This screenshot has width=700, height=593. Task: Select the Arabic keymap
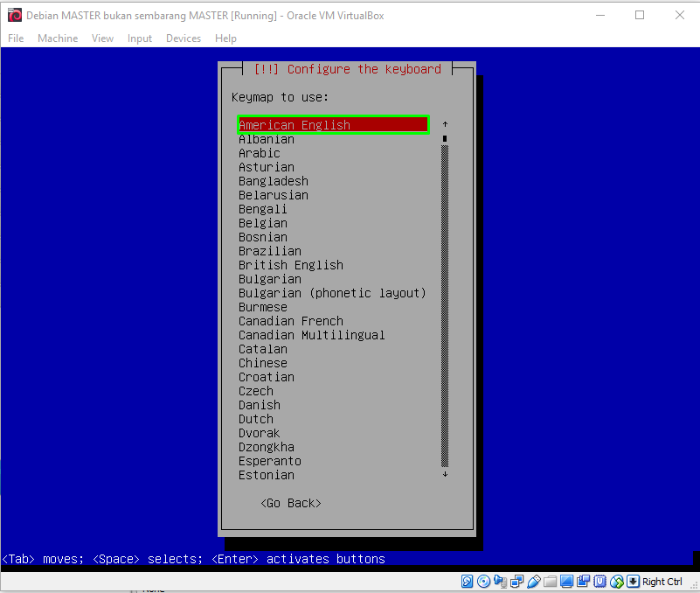tap(260, 153)
